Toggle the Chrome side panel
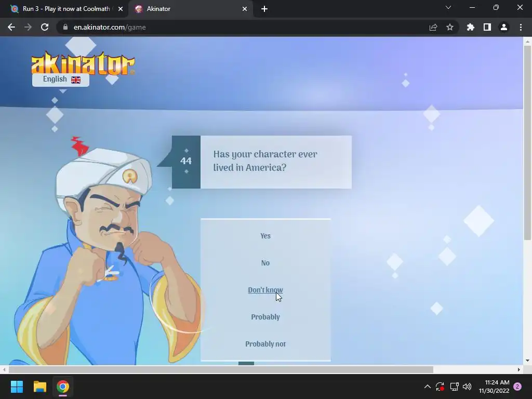This screenshot has width=532, height=399. click(x=487, y=27)
